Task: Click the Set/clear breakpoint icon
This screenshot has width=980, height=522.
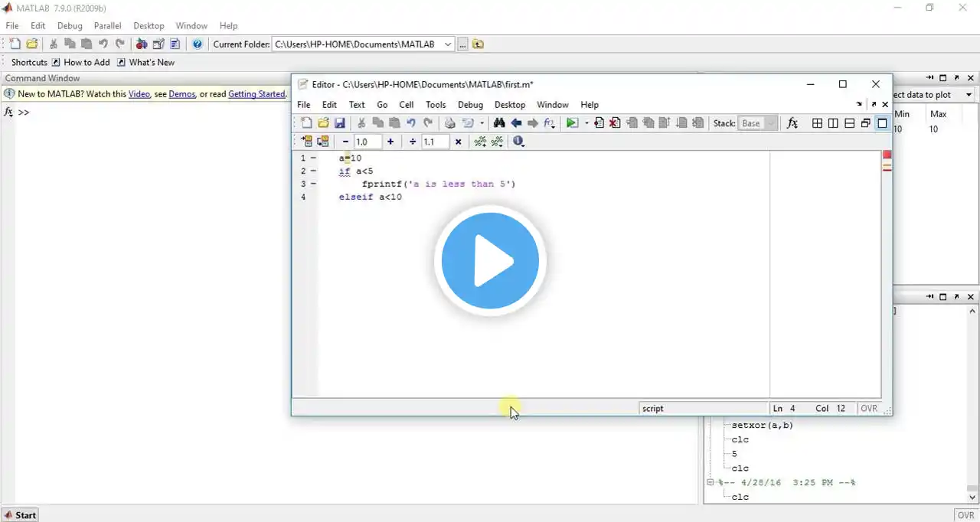Action: click(599, 123)
